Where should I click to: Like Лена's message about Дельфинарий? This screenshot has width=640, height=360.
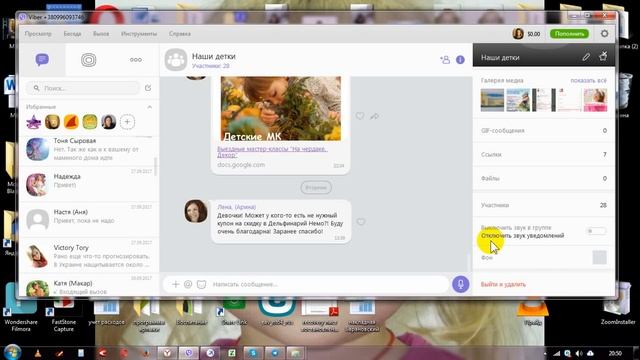pos(361,222)
